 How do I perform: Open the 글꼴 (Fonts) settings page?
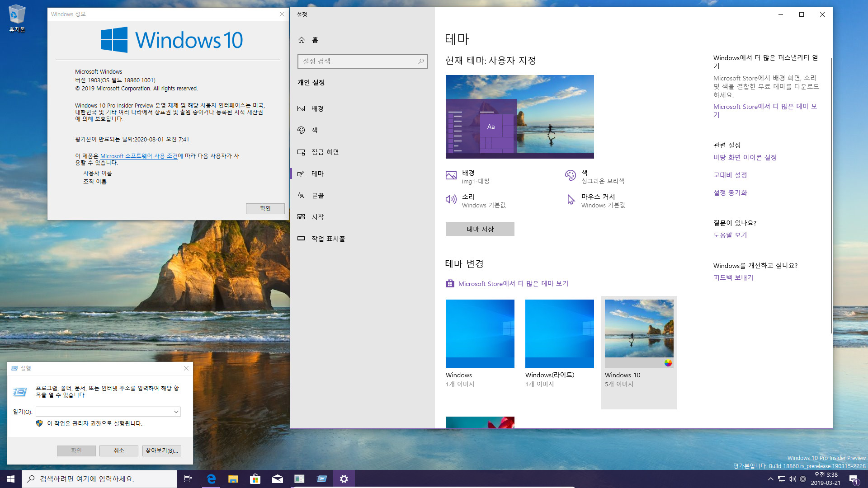click(362, 195)
